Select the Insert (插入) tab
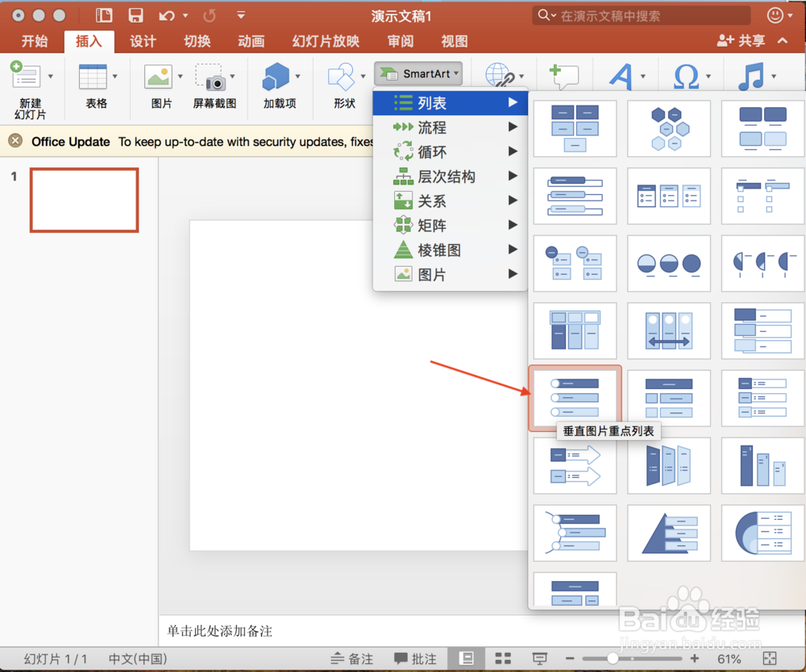 [x=89, y=41]
